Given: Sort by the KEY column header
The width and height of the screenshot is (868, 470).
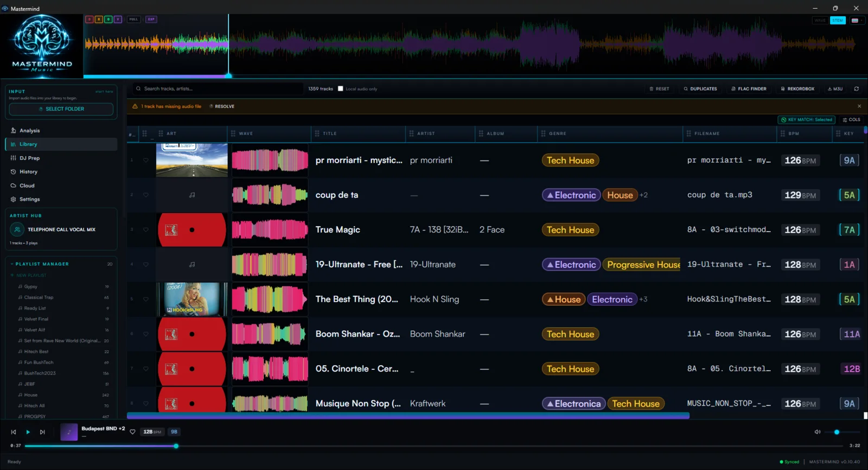Looking at the screenshot, I should pos(849,133).
